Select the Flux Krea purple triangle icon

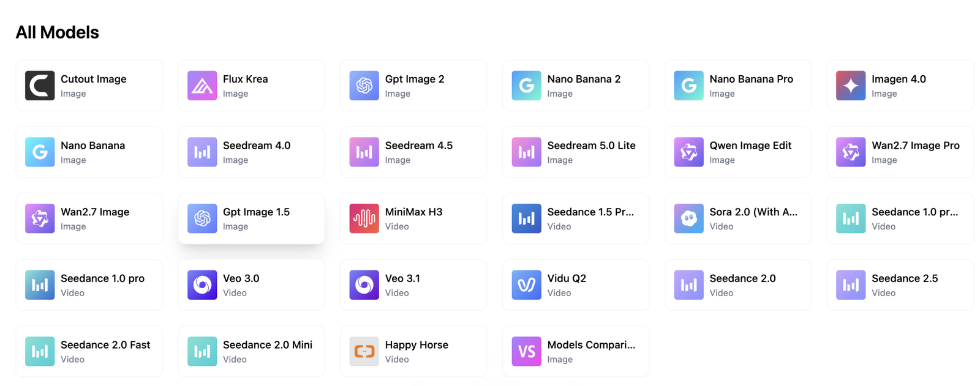tap(202, 86)
